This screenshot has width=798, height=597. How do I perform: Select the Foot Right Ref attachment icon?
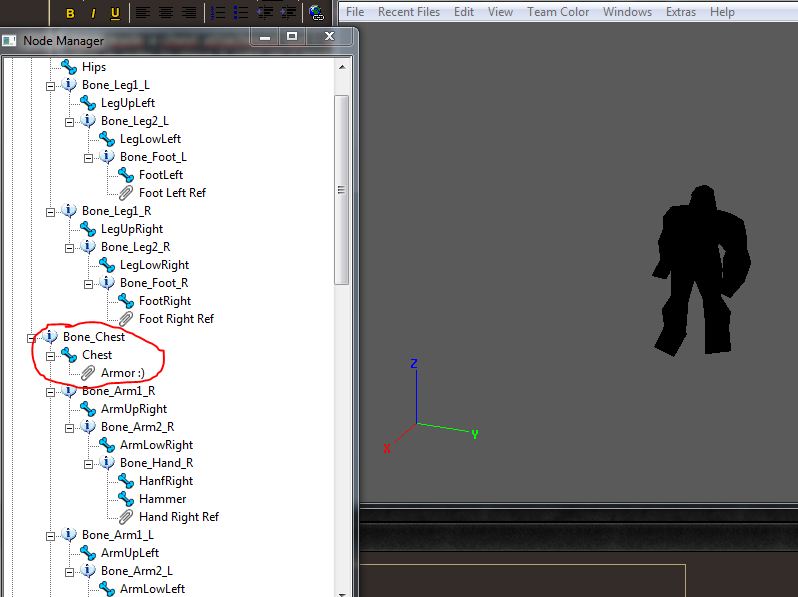(126, 319)
